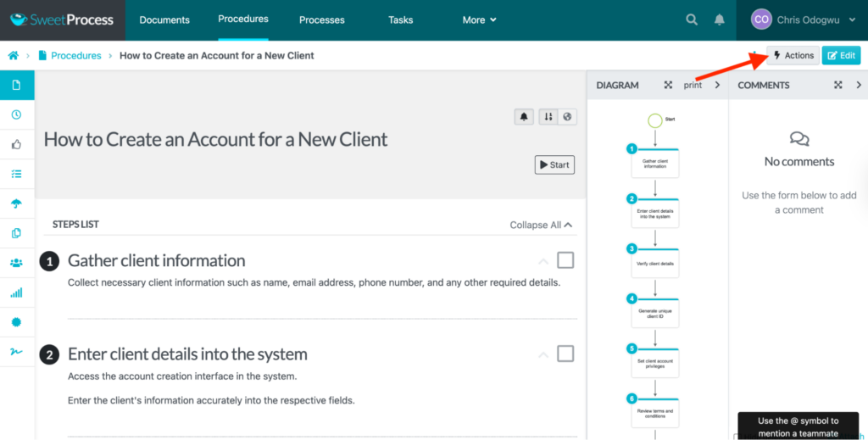
Task: Click the globe icon beside procedure title
Action: [567, 117]
